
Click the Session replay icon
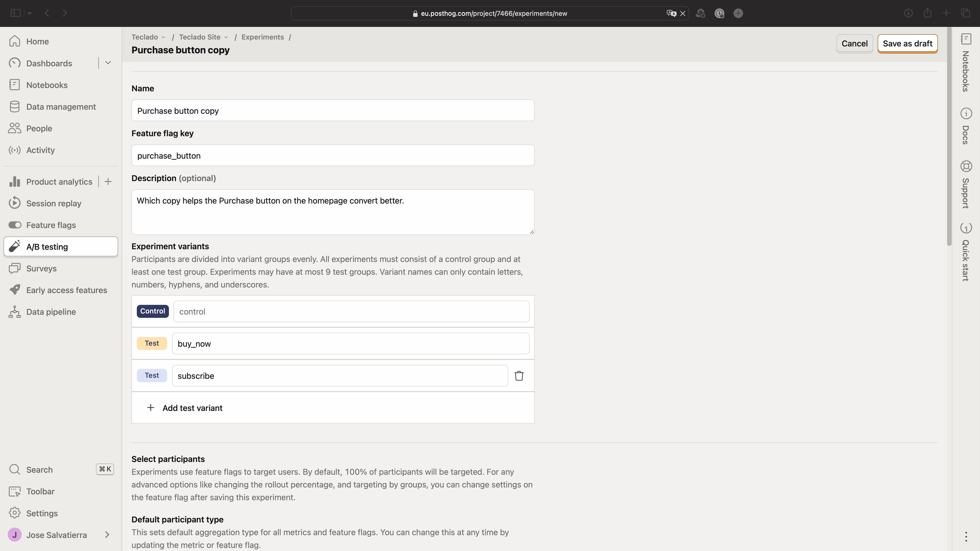pos(15,203)
